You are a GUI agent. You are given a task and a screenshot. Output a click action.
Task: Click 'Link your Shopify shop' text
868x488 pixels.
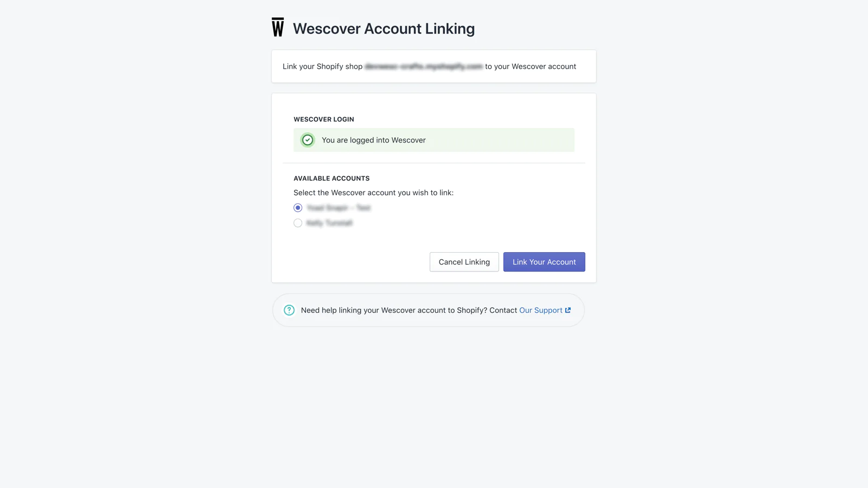[323, 66]
